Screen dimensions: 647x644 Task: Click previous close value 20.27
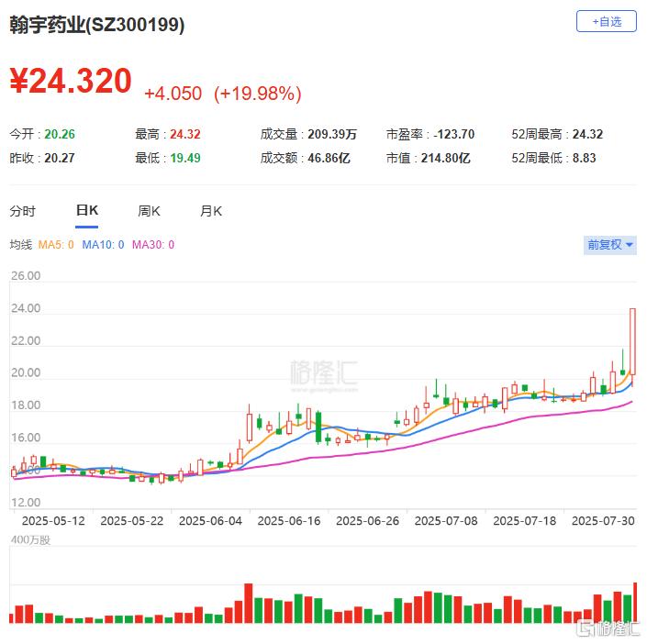60,158
